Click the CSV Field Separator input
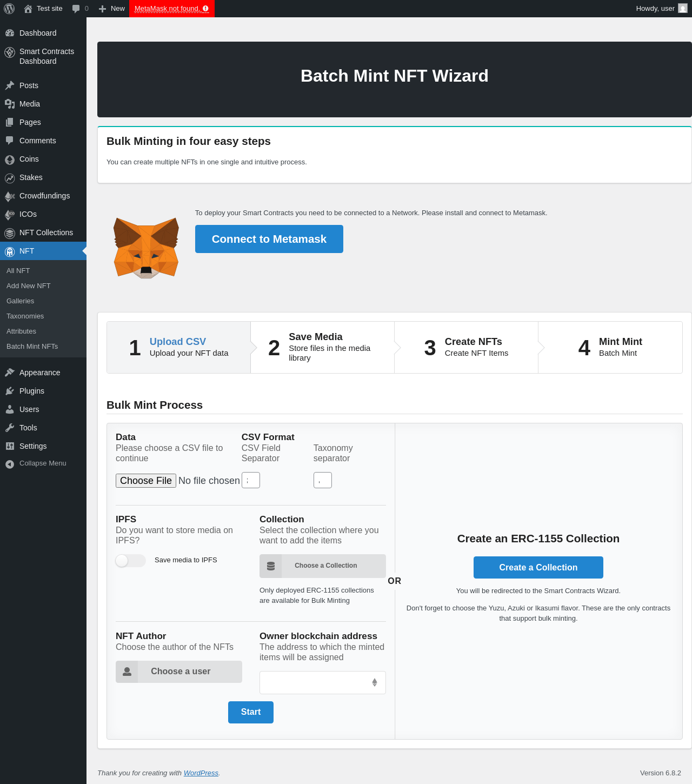692x784 pixels. [x=251, y=480]
